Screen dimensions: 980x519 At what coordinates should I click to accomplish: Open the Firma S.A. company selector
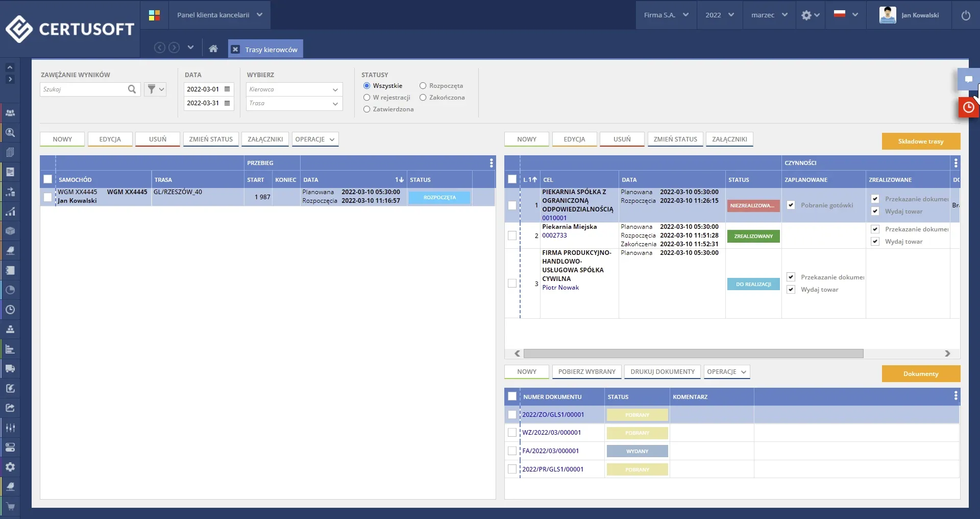pos(666,15)
